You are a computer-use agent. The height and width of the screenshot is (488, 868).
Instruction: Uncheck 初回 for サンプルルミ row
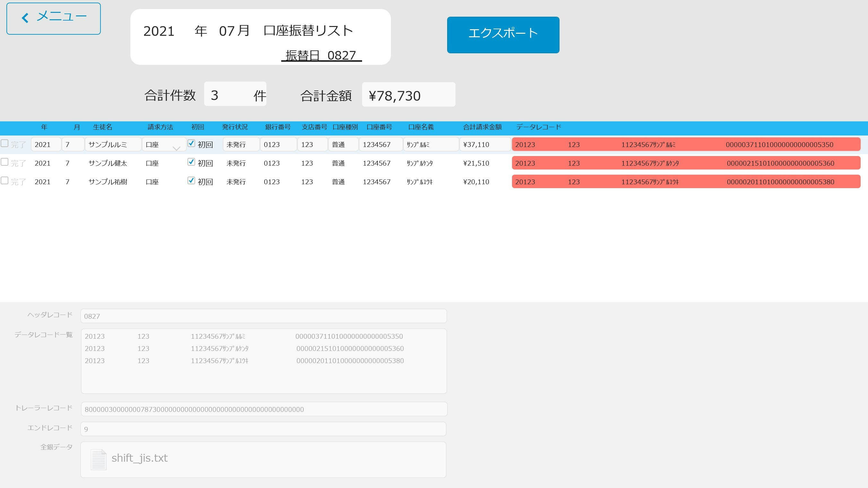click(x=191, y=144)
